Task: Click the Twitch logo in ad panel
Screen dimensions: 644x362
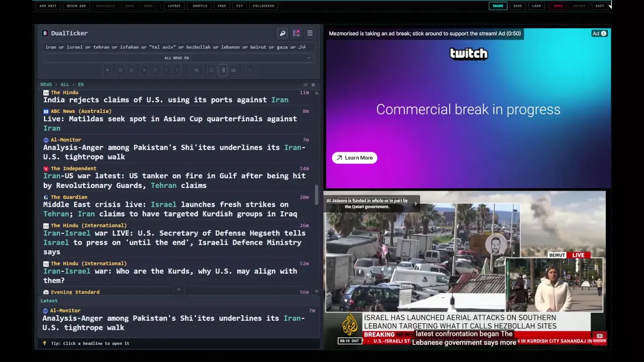Action: (x=468, y=53)
